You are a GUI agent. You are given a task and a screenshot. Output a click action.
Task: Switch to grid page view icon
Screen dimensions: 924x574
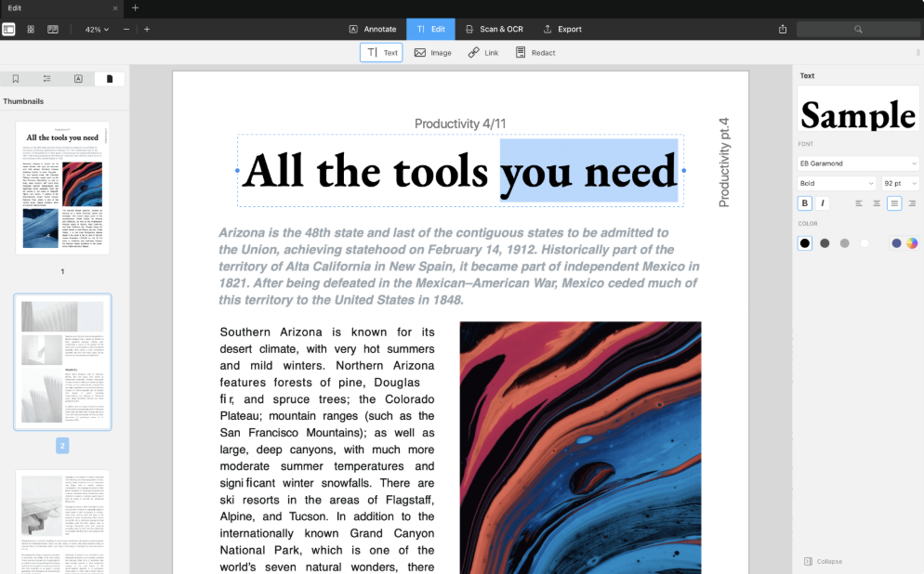(x=31, y=29)
